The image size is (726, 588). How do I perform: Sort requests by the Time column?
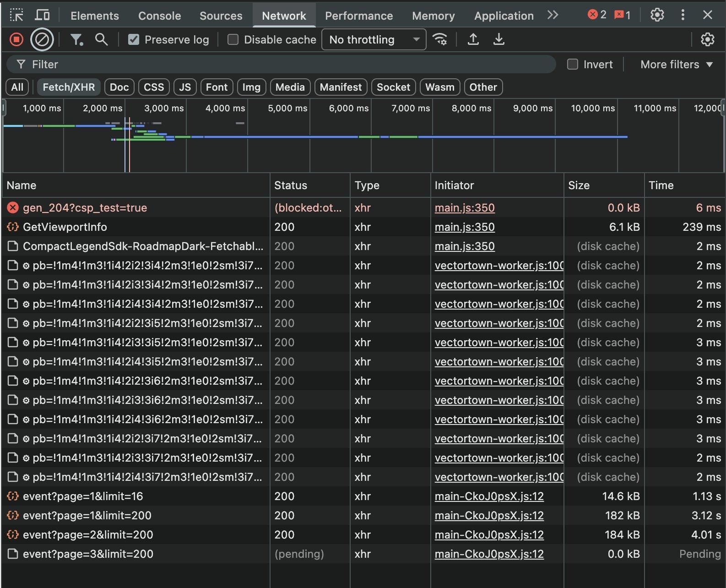point(684,185)
